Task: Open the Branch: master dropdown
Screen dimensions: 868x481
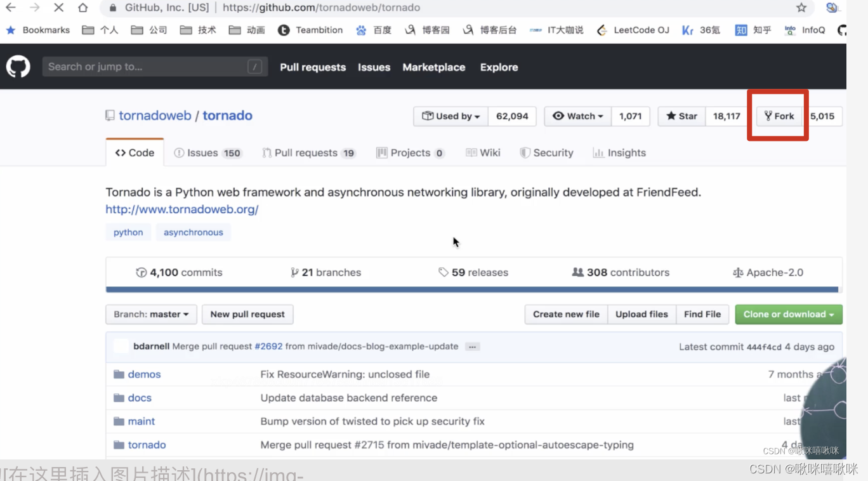Action: [151, 314]
